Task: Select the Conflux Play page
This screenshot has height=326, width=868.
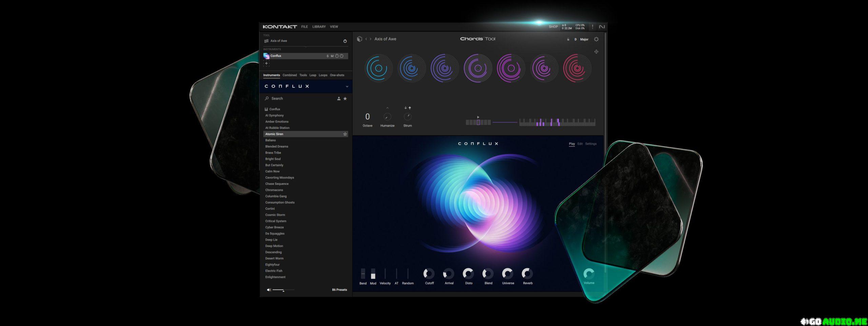Action: (x=572, y=144)
